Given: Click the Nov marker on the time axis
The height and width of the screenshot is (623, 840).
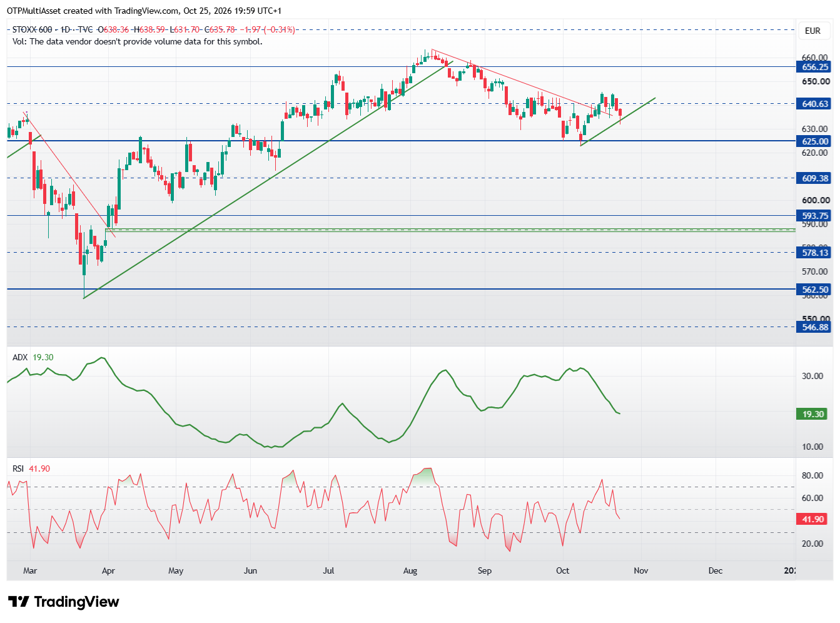Looking at the screenshot, I should [640, 570].
